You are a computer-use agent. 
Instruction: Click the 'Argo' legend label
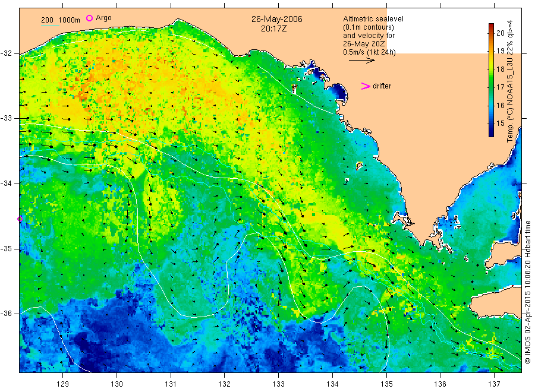pyautogui.click(x=103, y=18)
